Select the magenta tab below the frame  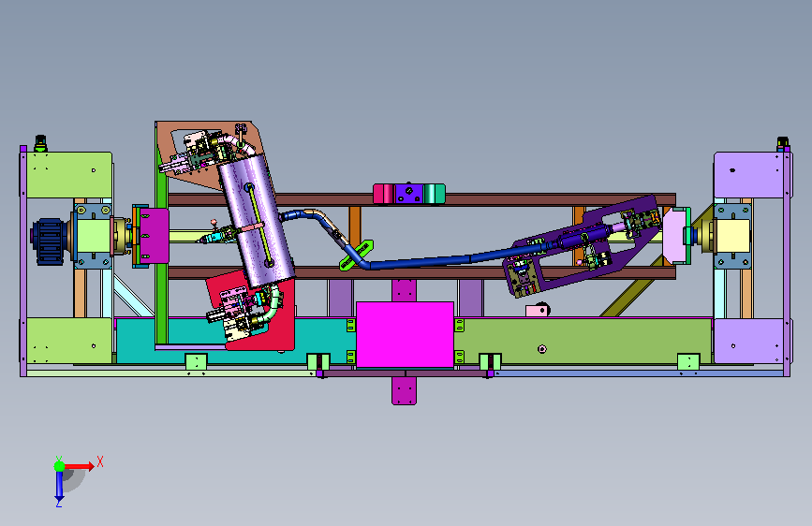click(x=404, y=391)
